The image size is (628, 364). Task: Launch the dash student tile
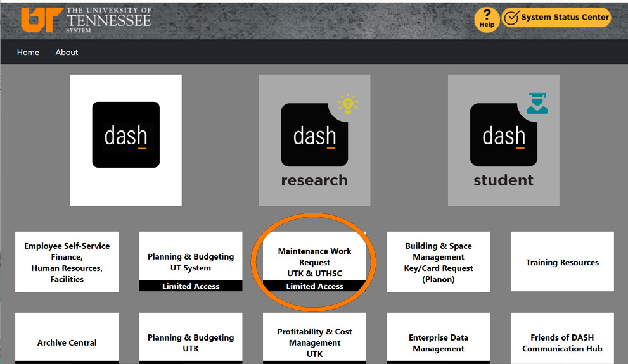[x=503, y=141]
